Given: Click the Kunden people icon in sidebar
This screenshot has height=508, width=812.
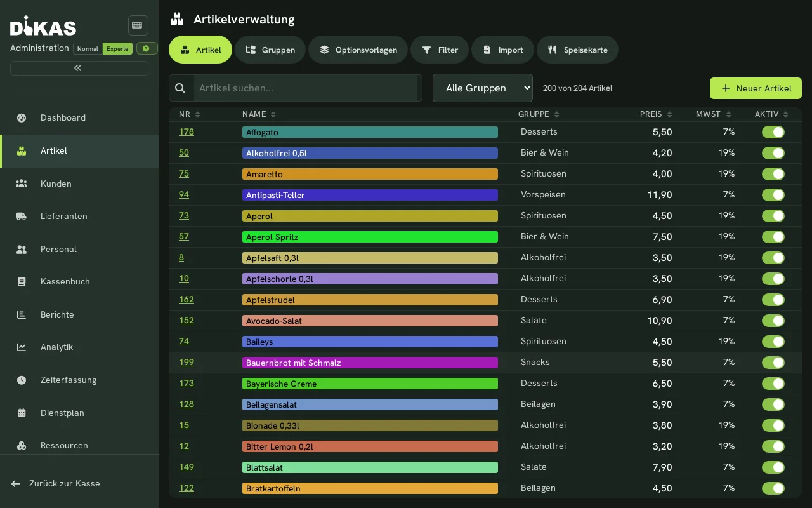Looking at the screenshot, I should pyautogui.click(x=22, y=184).
